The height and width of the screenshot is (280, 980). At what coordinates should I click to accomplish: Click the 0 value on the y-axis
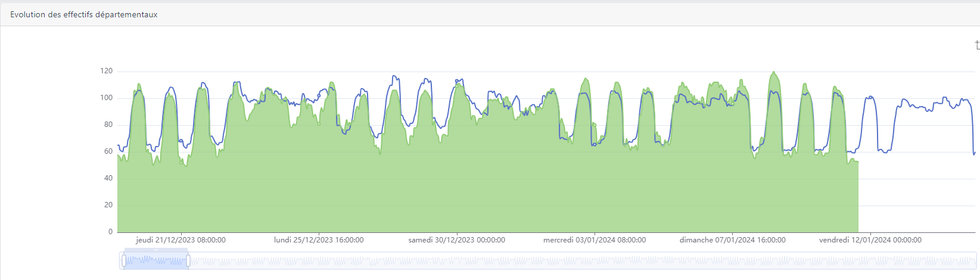click(x=110, y=232)
